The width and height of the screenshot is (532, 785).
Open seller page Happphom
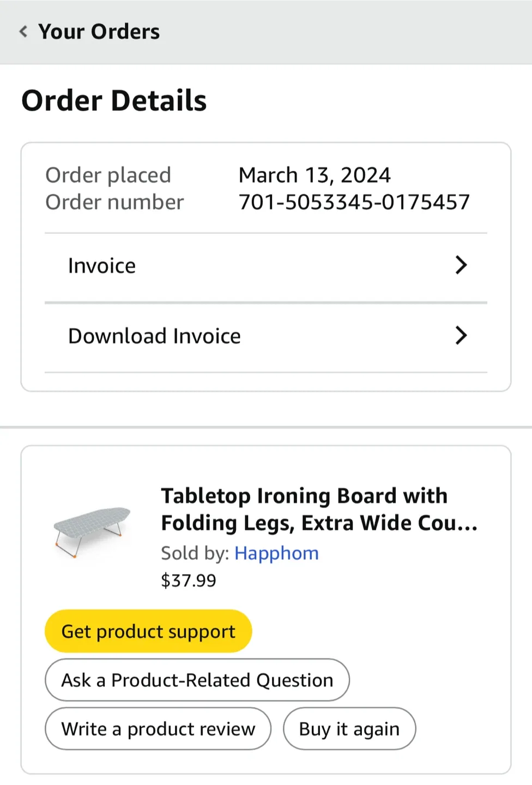click(x=276, y=553)
